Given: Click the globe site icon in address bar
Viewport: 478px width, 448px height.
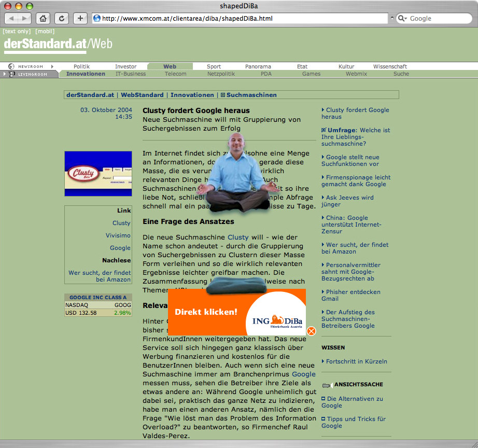Looking at the screenshot, I should pos(97,18).
